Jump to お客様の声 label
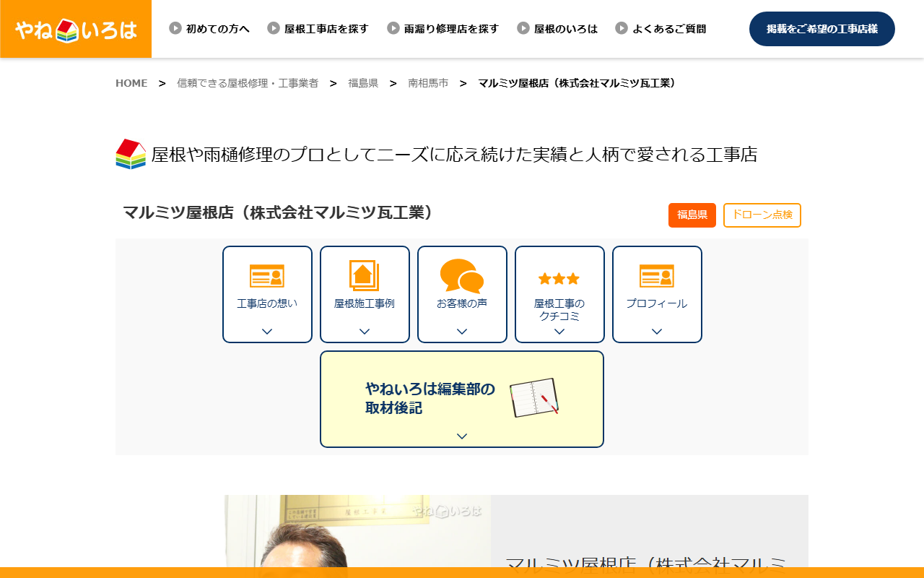The width and height of the screenshot is (924, 578). tap(462, 303)
